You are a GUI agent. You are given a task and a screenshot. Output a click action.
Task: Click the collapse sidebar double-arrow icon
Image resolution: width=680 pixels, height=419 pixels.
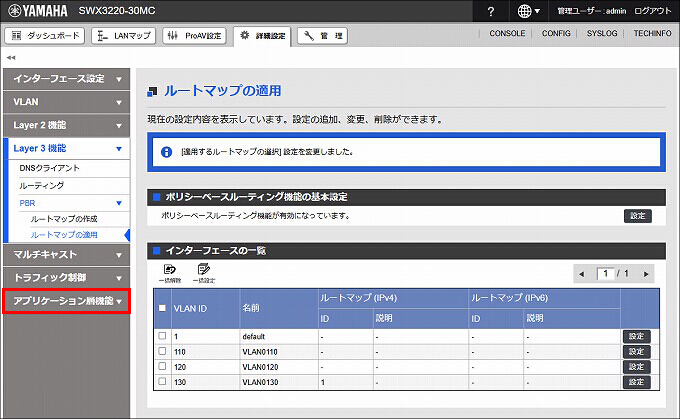[x=11, y=57]
